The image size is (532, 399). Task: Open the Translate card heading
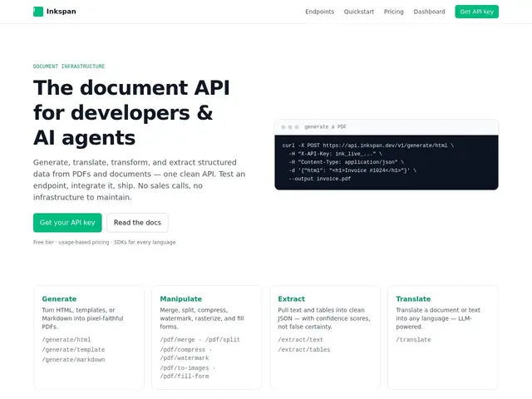[413, 299]
